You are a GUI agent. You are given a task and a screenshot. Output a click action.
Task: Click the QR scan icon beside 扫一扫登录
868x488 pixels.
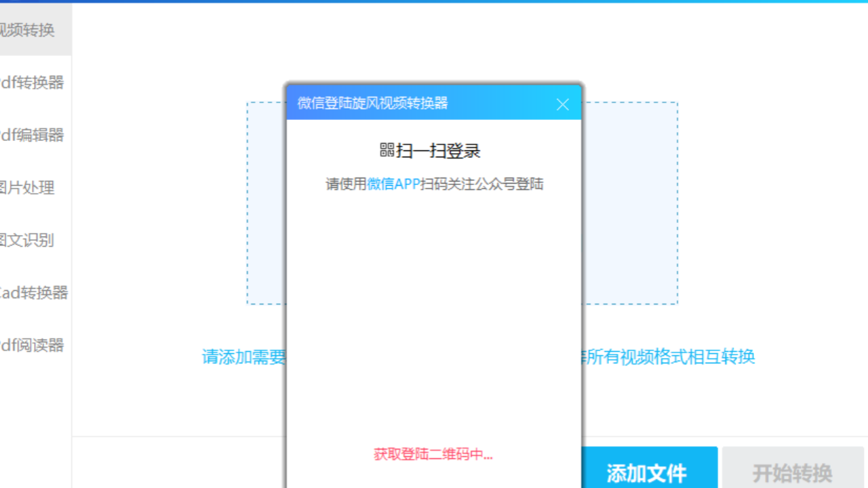(x=388, y=150)
